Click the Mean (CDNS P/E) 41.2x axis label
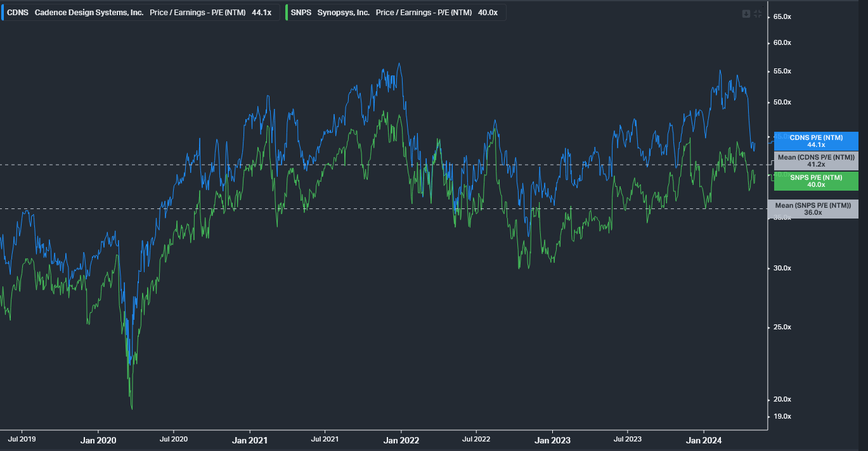The height and width of the screenshot is (451, 868). click(x=816, y=160)
